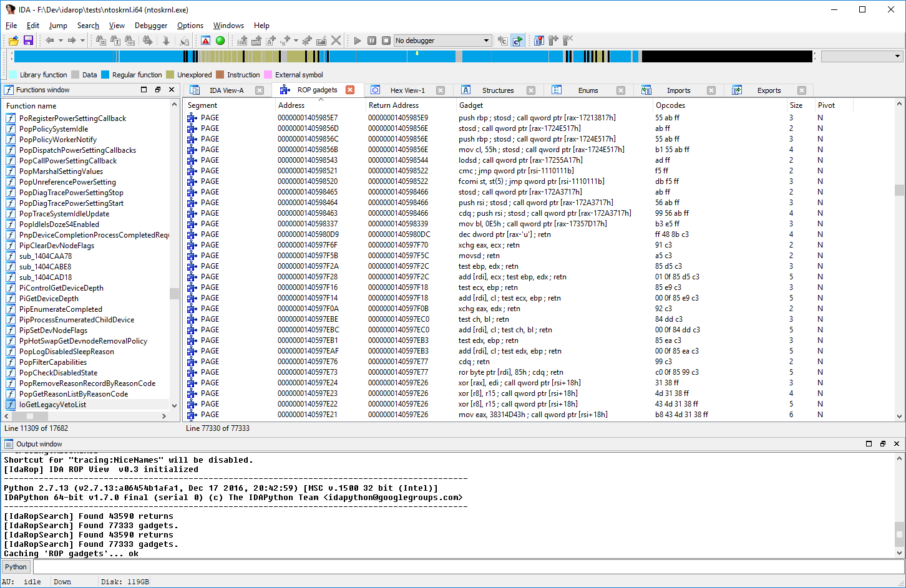Click the grey down-arrow toolbar icon
906x588 pixels.
click(166, 41)
